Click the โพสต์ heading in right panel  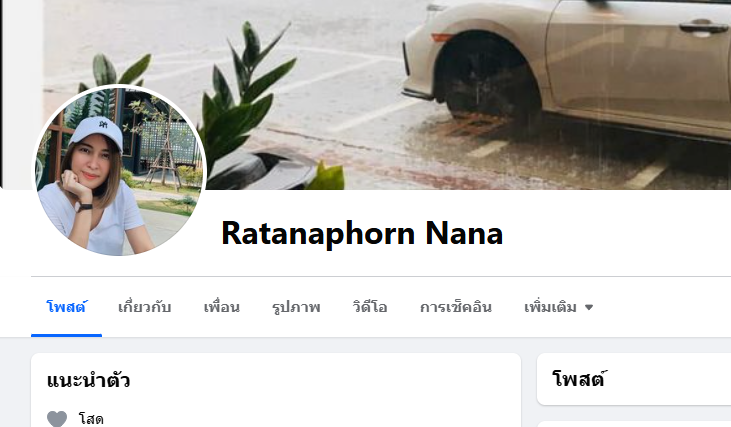pyautogui.click(x=579, y=379)
